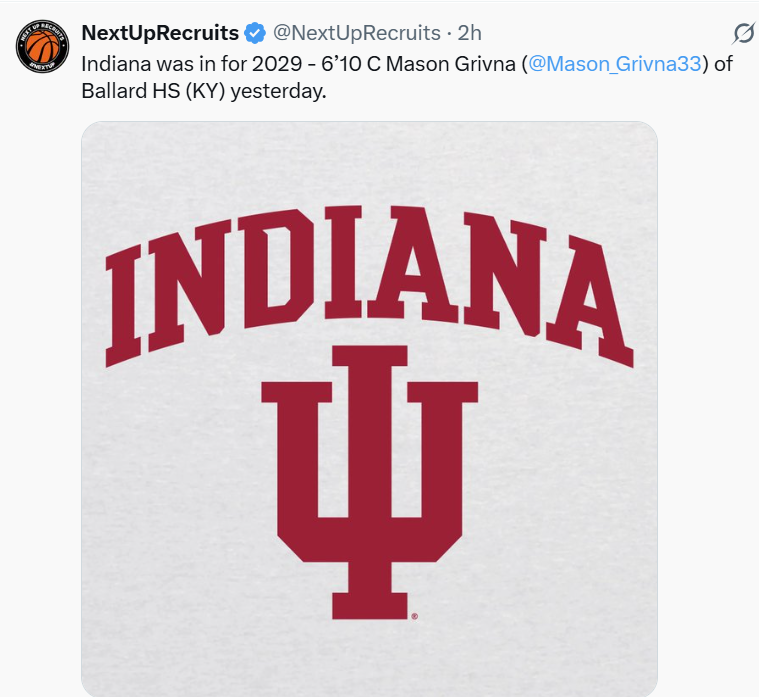Click the NextUpRecruits basketball avatar
The width and height of the screenshot is (759, 697).
tap(42, 46)
